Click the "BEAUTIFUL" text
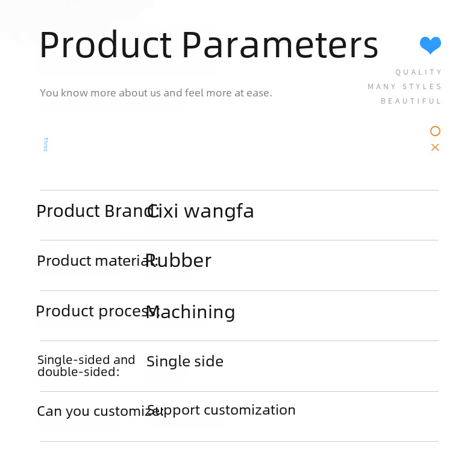 tap(412, 101)
